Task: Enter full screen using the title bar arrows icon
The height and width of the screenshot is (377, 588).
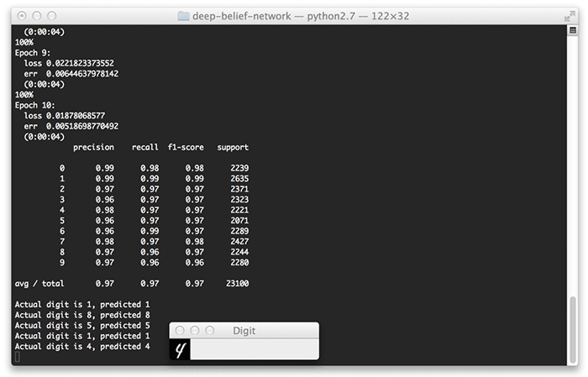Action: (570, 15)
